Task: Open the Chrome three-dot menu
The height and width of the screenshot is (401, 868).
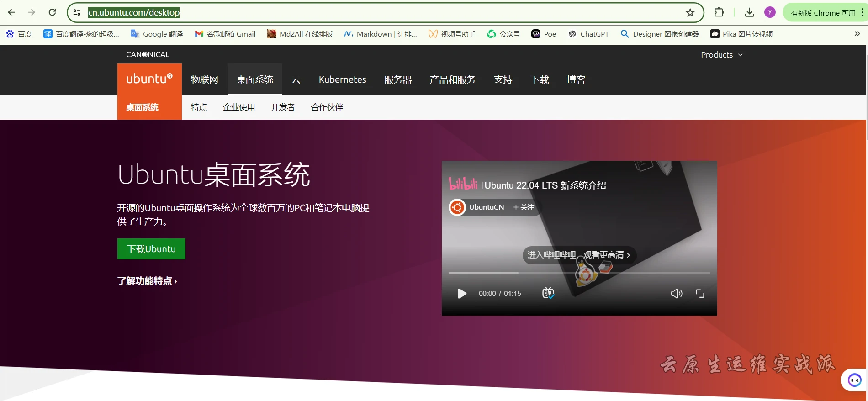Action: pyautogui.click(x=863, y=12)
